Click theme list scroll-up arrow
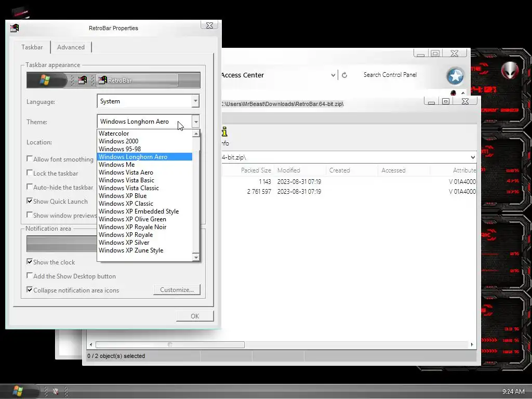 [x=196, y=134]
